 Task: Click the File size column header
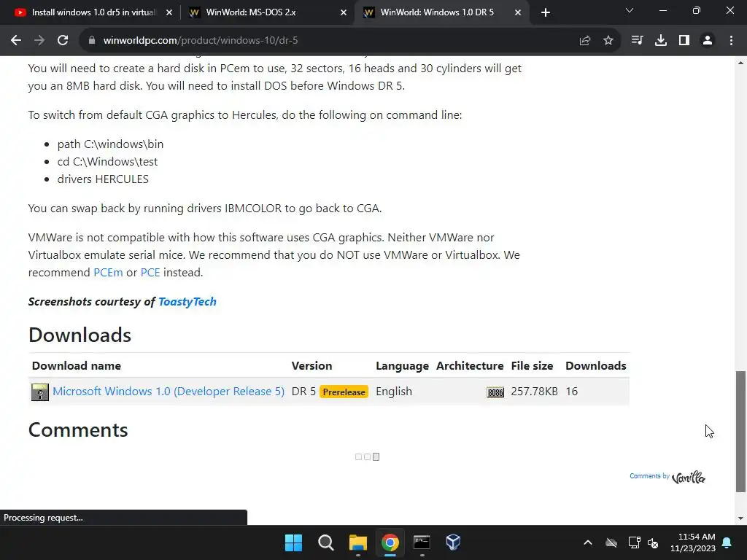[532, 366]
